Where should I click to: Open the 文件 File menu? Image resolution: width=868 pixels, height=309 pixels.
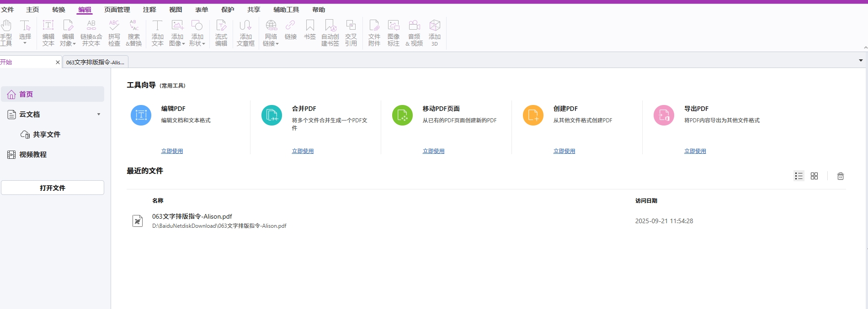[7, 10]
